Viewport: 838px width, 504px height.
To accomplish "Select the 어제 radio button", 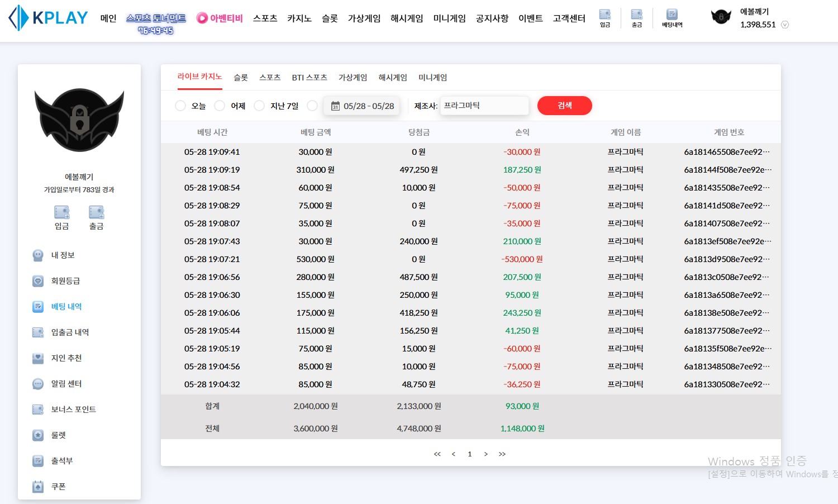I will pyautogui.click(x=220, y=106).
